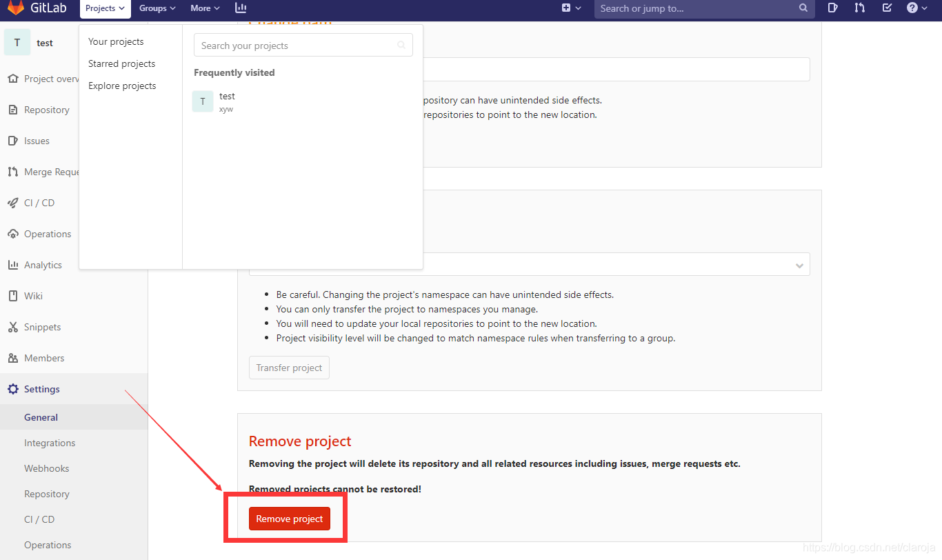
Task: Click the Wiki book icon
Action: pos(13,296)
